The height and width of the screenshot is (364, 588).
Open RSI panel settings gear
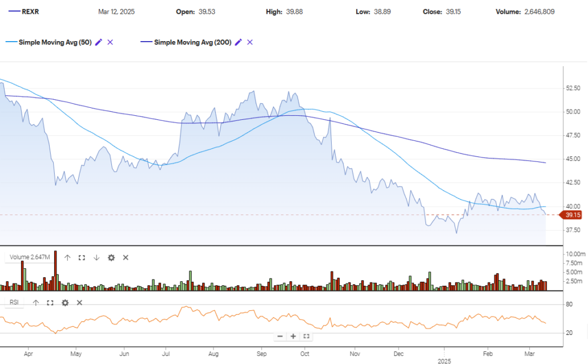click(x=65, y=302)
